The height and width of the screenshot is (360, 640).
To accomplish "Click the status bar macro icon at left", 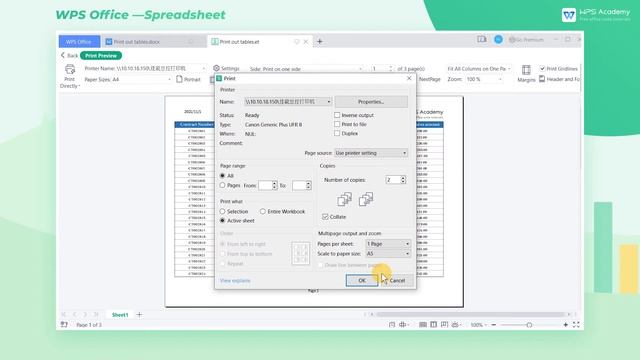I will coord(64,324).
